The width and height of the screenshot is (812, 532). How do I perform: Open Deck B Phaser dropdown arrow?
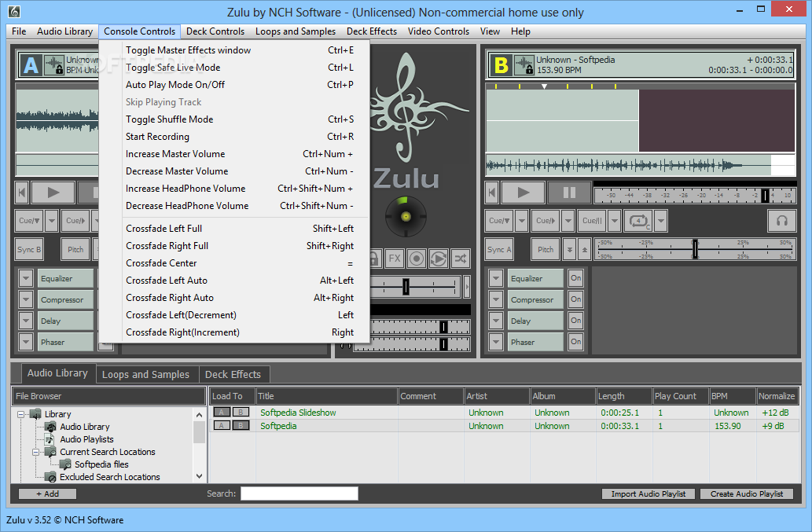pyautogui.click(x=495, y=342)
